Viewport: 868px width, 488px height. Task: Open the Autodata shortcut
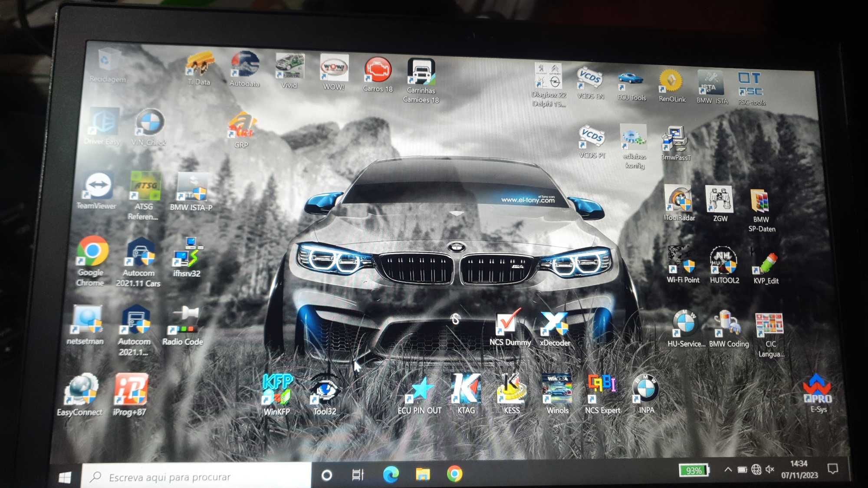pos(245,69)
